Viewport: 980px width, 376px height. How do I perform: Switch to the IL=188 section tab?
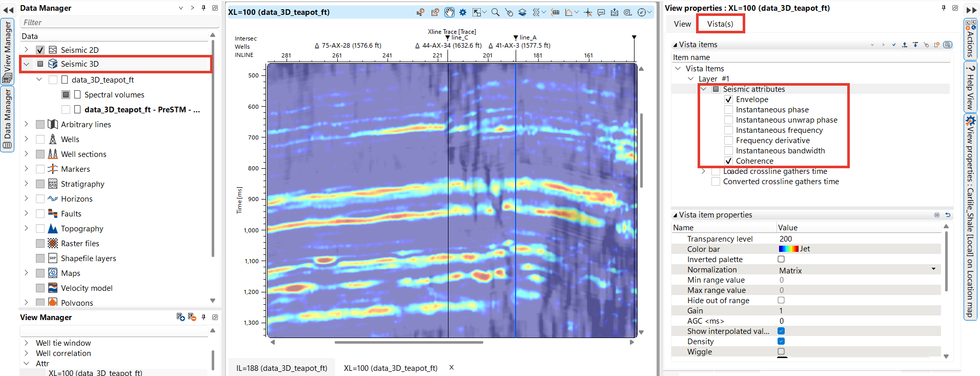pos(281,368)
